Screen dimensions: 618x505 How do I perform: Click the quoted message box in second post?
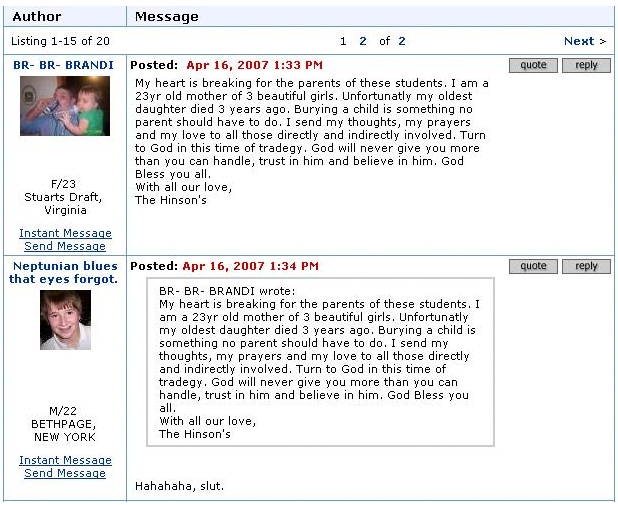click(x=320, y=362)
